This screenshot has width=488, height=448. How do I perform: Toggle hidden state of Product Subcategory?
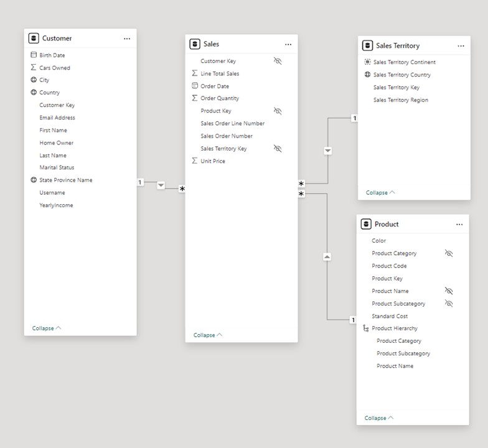click(x=449, y=304)
